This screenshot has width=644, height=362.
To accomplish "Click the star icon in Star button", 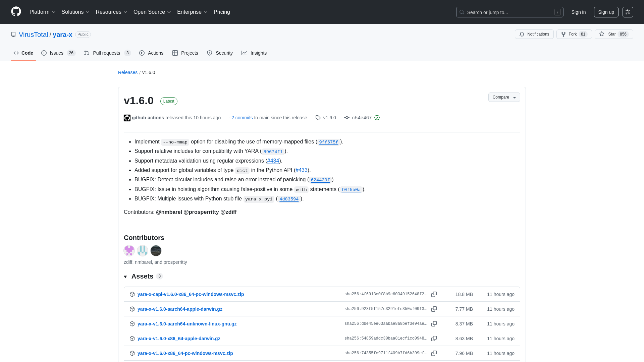I will pyautogui.click(x=602, y=34).
